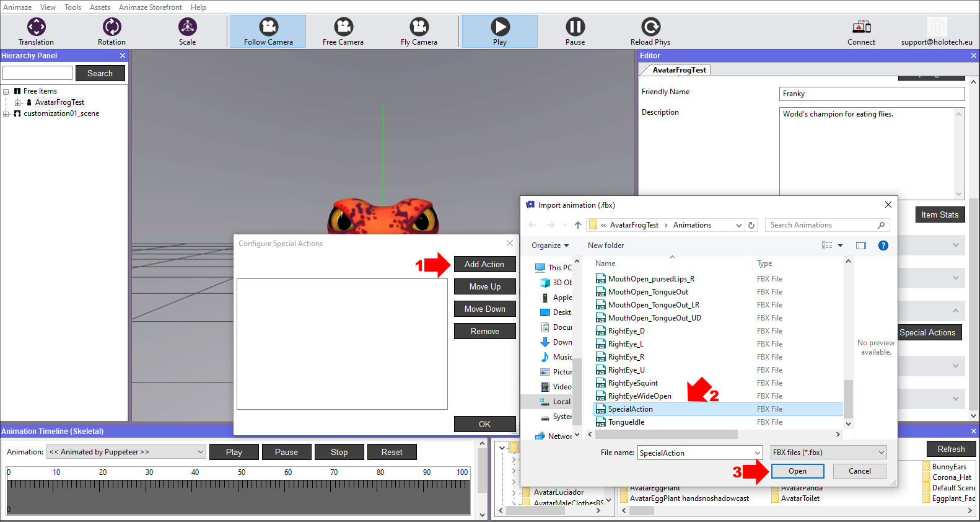Pause the scene from top toolbar
This screenshot has height=522, width=980.
[575, 32]
